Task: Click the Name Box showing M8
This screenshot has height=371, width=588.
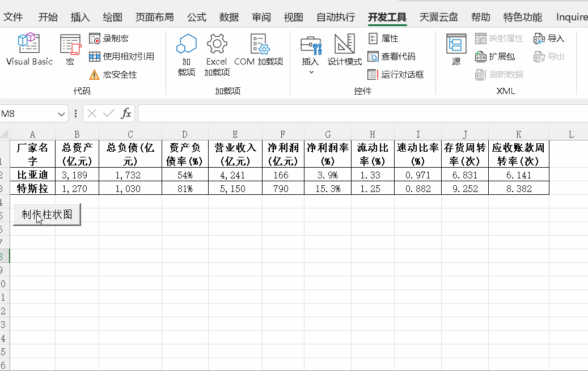Action: click(28, 113)
